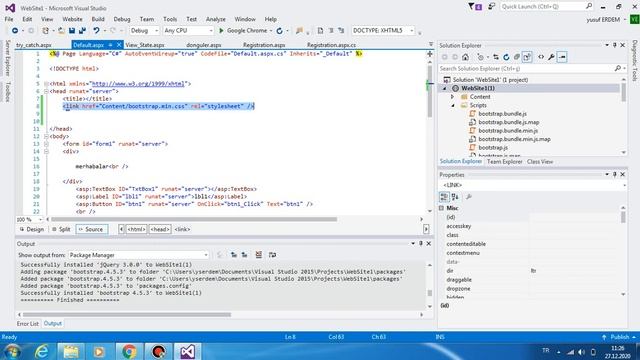Image resolution: width=640 pixels, height=360 pixels.
Task: Click the View Code icon in Solution Explorer
Action: click(541, 57)
